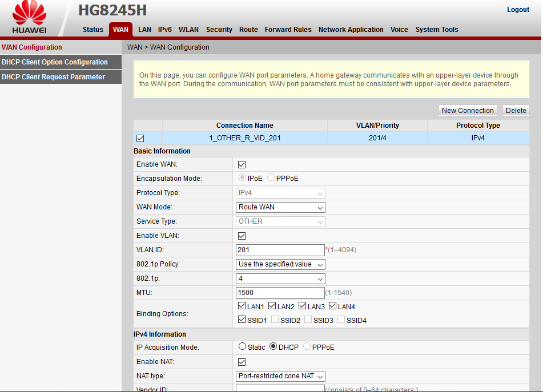Click the VLAN/Priority column header

pyautogui.click(x=377, y=126)
